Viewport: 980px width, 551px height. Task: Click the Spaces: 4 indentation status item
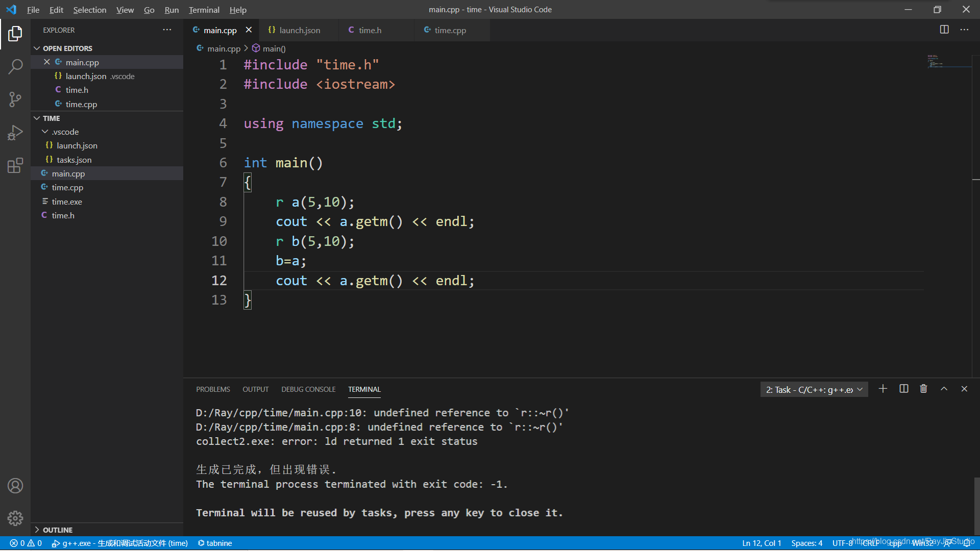pos(806,543)
